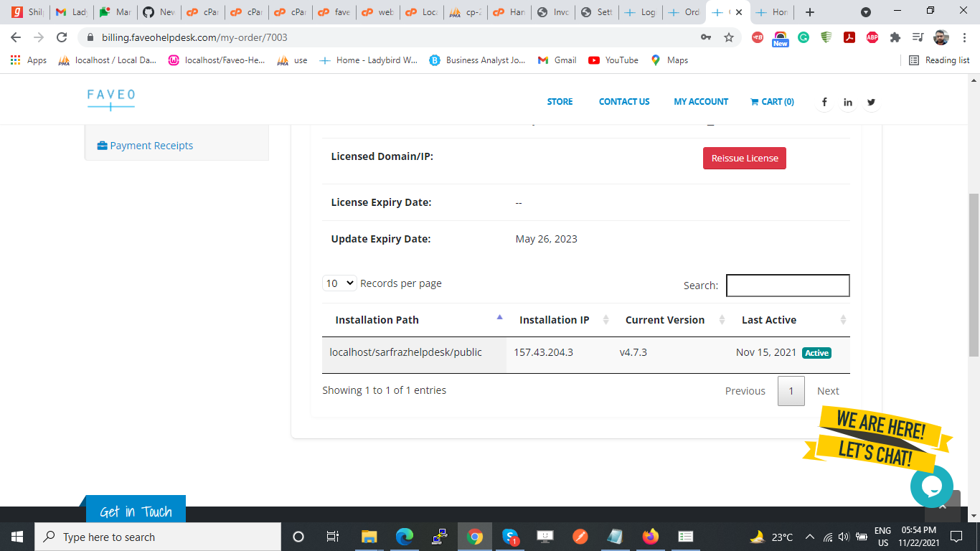
Task: Open CART (0) menu item
Action: pos(772,102)
